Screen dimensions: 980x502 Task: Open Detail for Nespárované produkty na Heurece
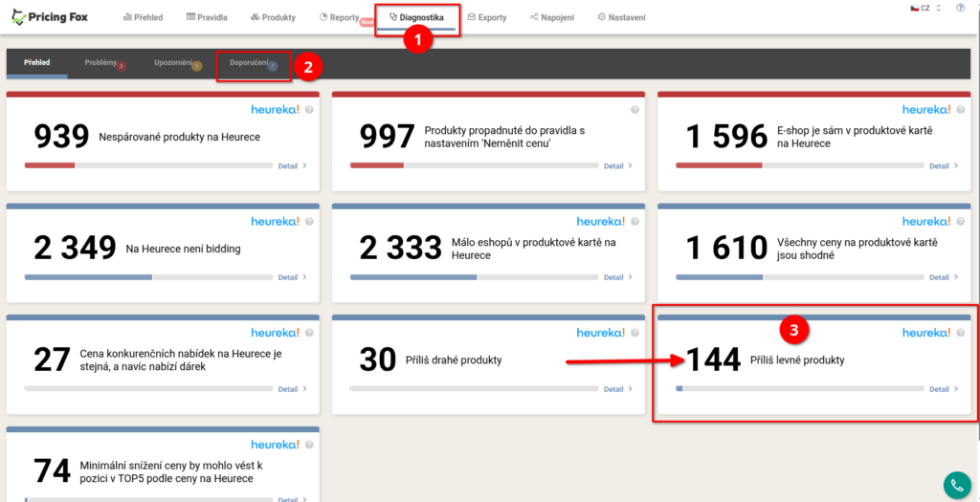(x=293, y=166)
